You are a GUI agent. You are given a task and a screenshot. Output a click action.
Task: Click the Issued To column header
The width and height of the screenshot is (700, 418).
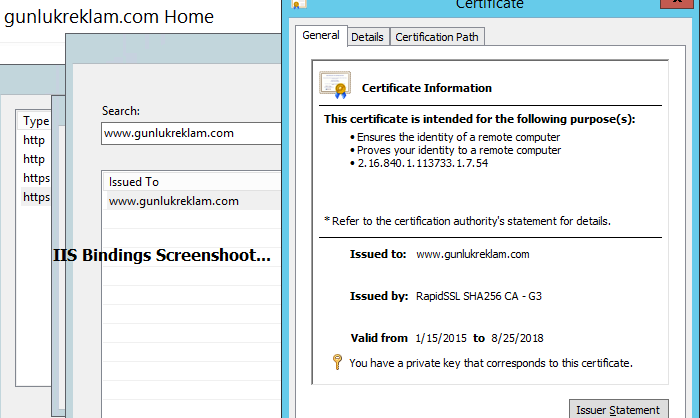(x=192, y=182)
